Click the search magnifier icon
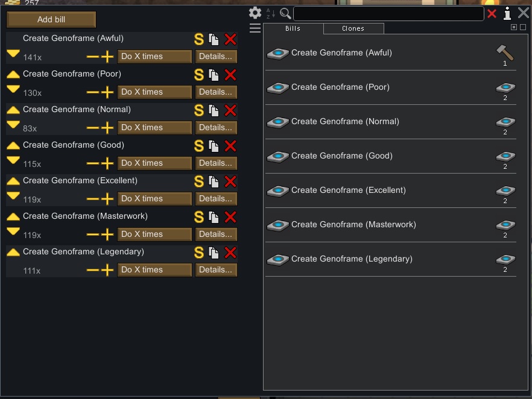Screen dimensions: 532x399 (x=284, y=13)
